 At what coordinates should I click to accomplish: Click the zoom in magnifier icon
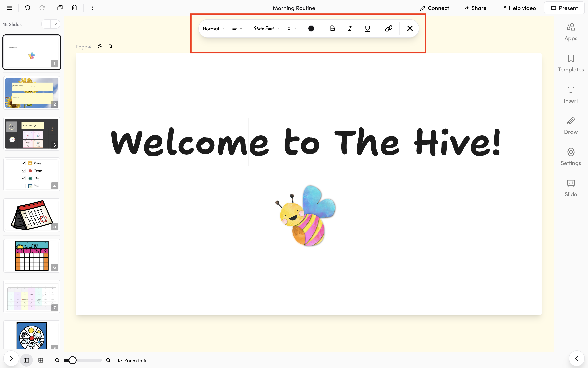pos(109,360)
